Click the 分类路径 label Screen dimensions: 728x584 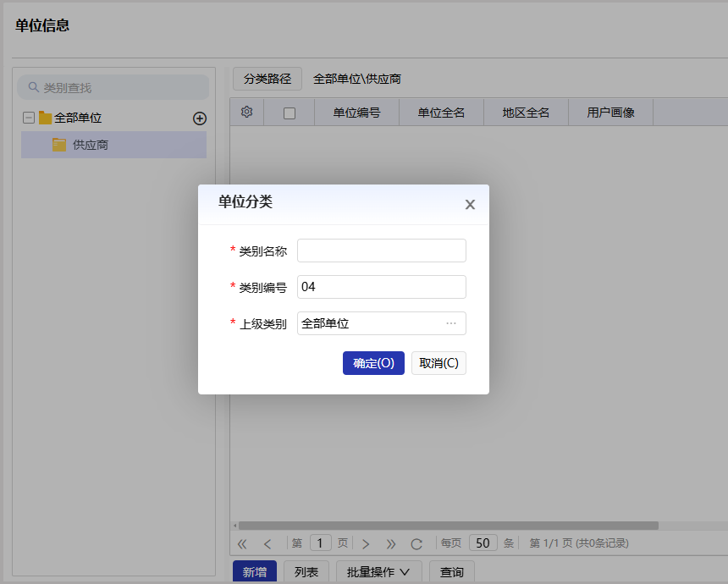pos(267,79)
